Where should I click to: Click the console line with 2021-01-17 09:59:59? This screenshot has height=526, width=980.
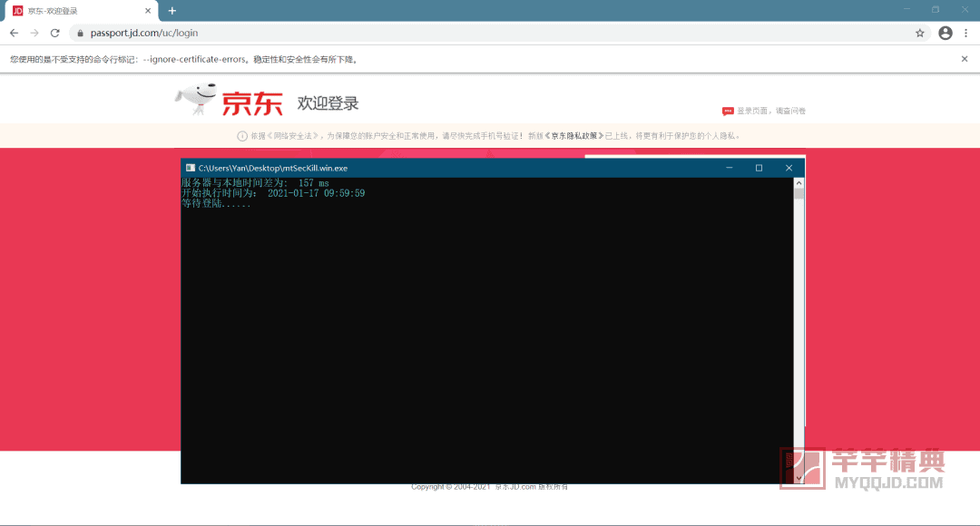273,194
